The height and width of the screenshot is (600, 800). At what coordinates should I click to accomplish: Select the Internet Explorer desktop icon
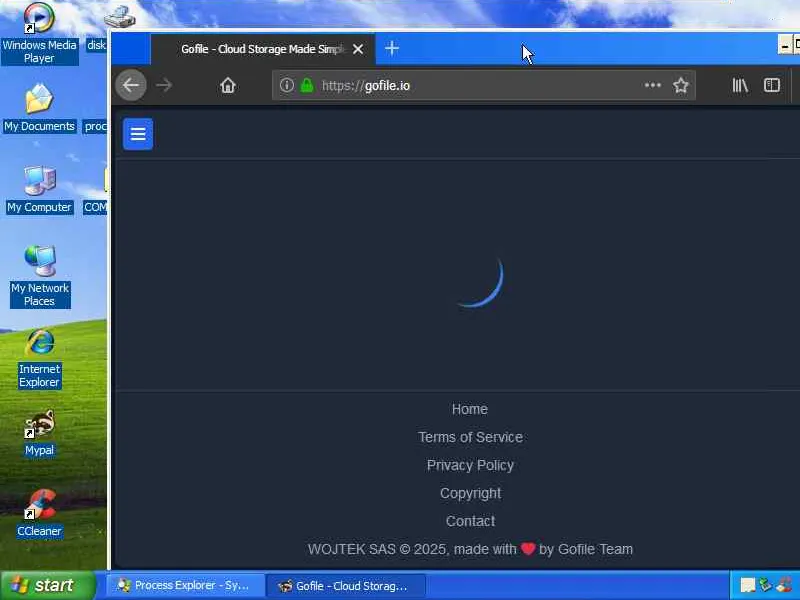point(39,359)
